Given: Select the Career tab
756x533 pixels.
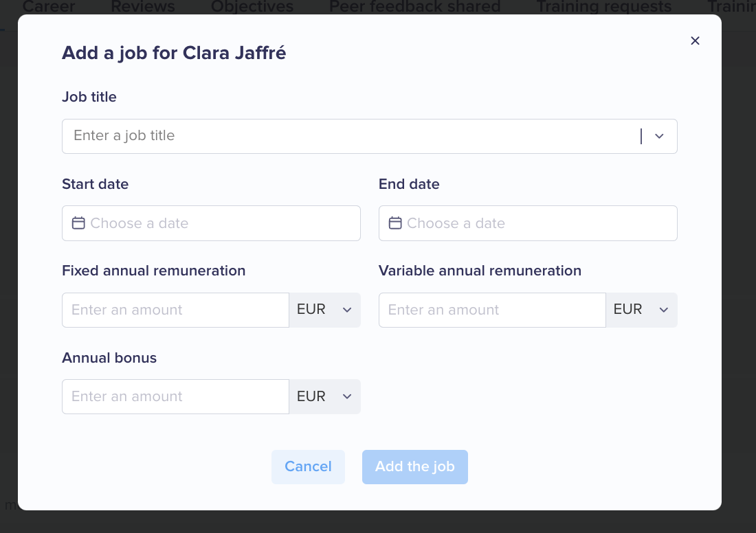Looking at the screenshot, I should tap(49, 6).
